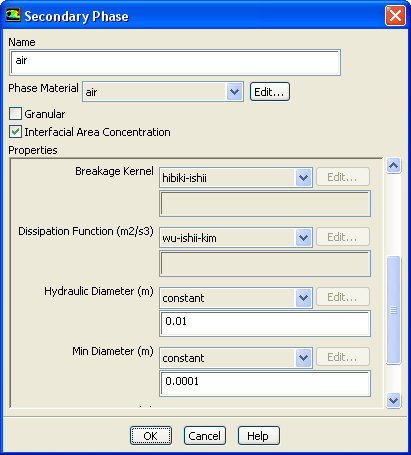Open Help for this dialog
Viewport: 411px width, 455px height.
coord(258,436)
